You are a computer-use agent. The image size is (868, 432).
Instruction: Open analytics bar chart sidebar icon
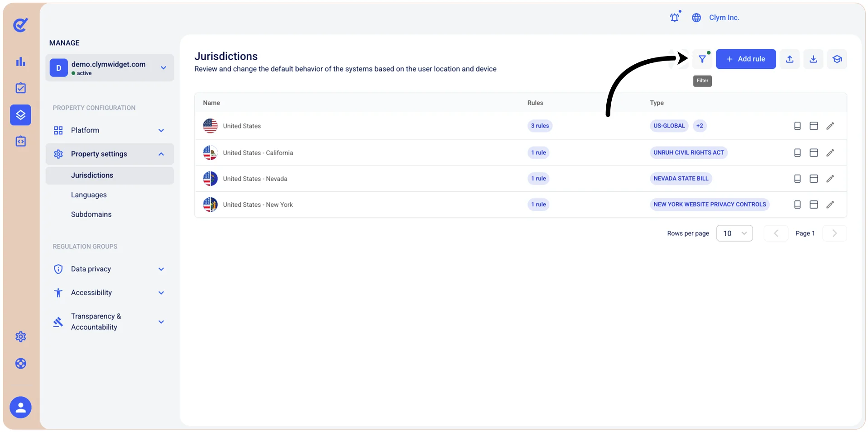[21, 62]
